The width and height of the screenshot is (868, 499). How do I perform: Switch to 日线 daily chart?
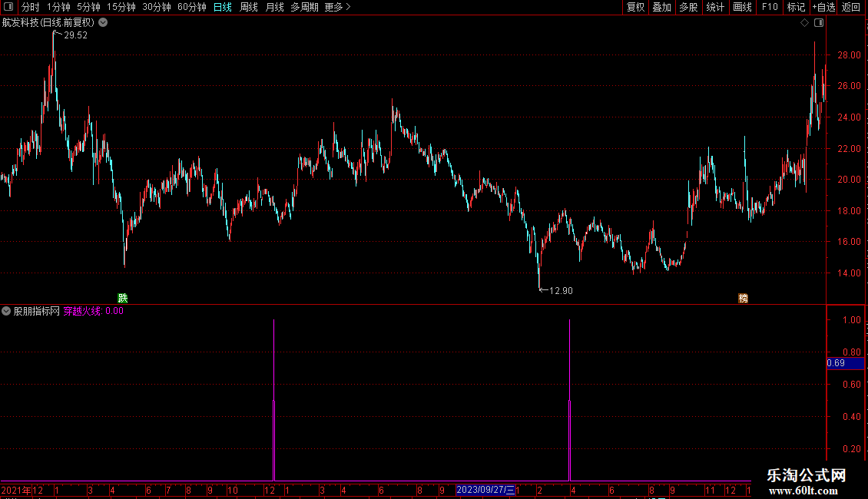click(x=223, y=7)
